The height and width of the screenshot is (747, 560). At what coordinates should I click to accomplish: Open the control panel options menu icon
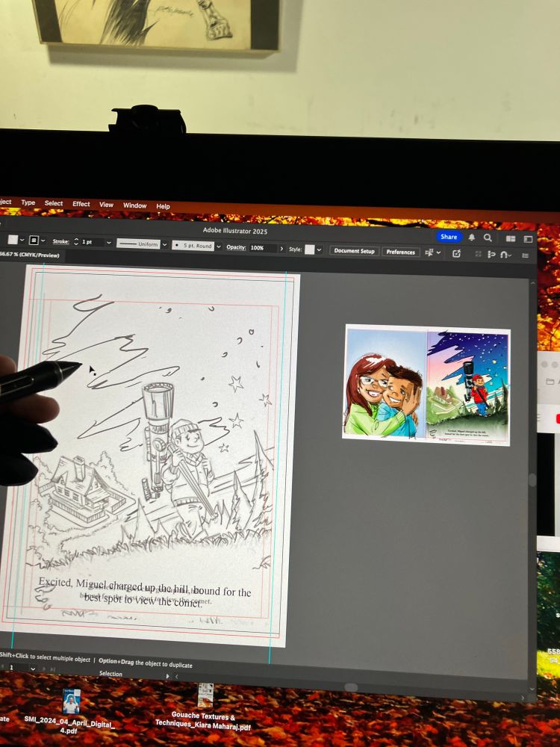(x=526, y=255)
